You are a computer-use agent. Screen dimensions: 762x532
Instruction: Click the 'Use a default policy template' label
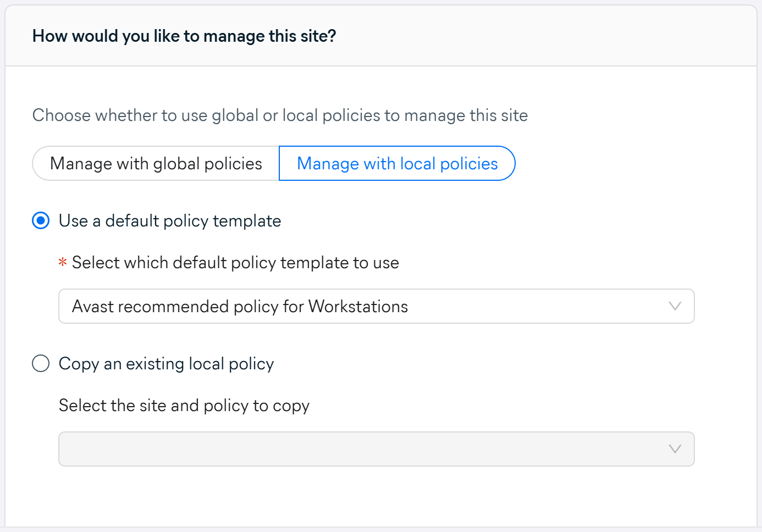point(170,221)
